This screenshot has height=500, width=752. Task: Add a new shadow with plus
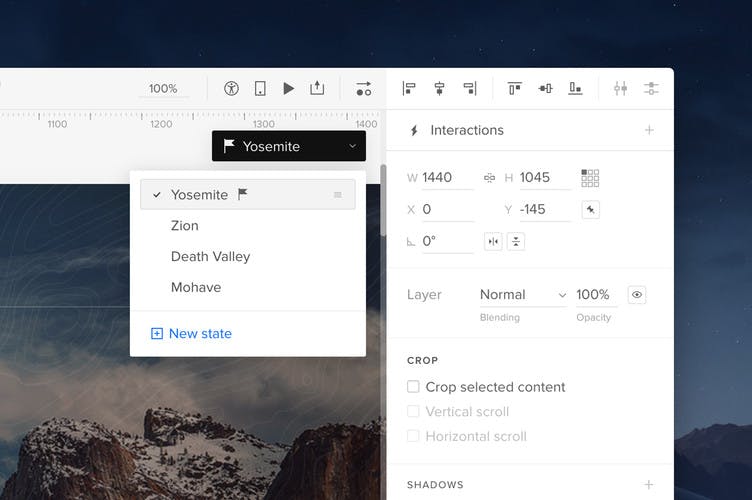tap(649, 485)
